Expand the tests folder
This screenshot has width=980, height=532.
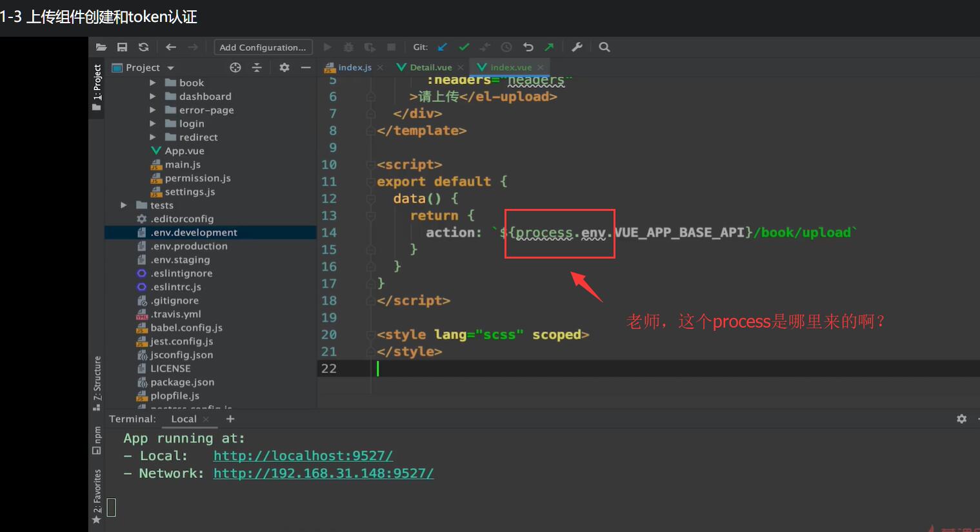coord(124,205)
